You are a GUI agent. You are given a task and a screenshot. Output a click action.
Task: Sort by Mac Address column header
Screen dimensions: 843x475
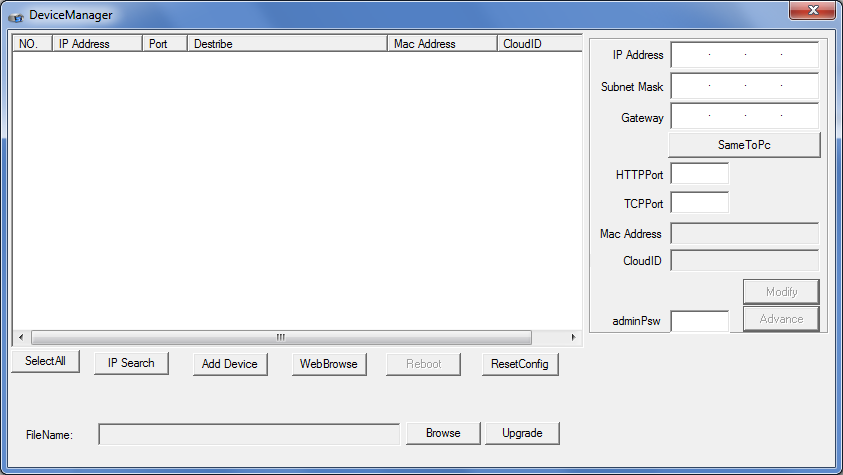pos(442,44)
